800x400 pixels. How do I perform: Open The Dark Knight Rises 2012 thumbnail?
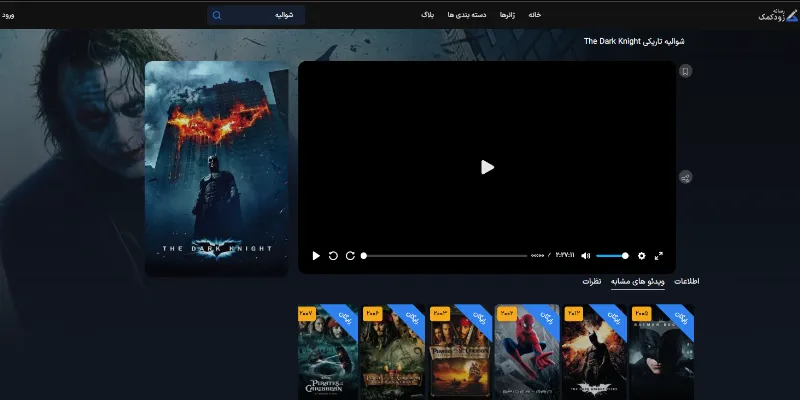594,352
